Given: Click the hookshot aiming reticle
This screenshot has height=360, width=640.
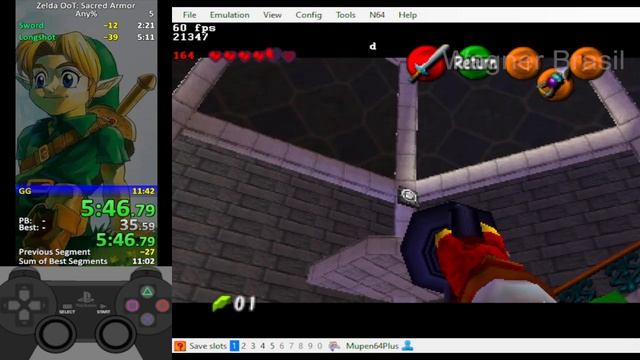Looking at the screenshot, I should 408,196.
